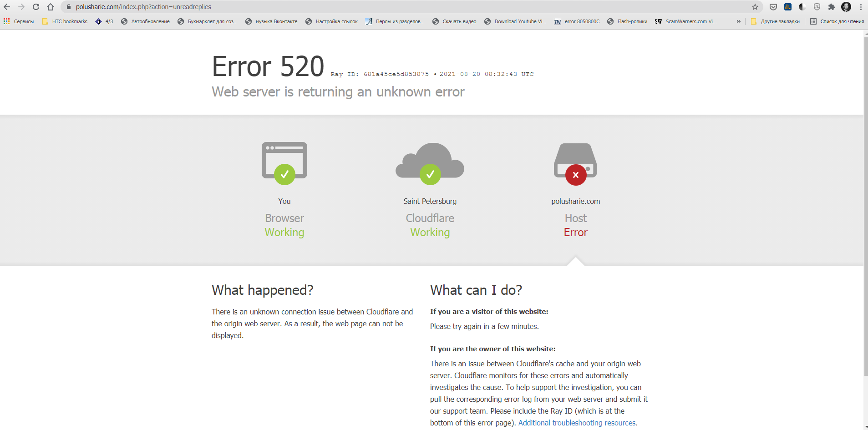View site info via padlock icon
868x430 pixels.
[x=69, y=7]
